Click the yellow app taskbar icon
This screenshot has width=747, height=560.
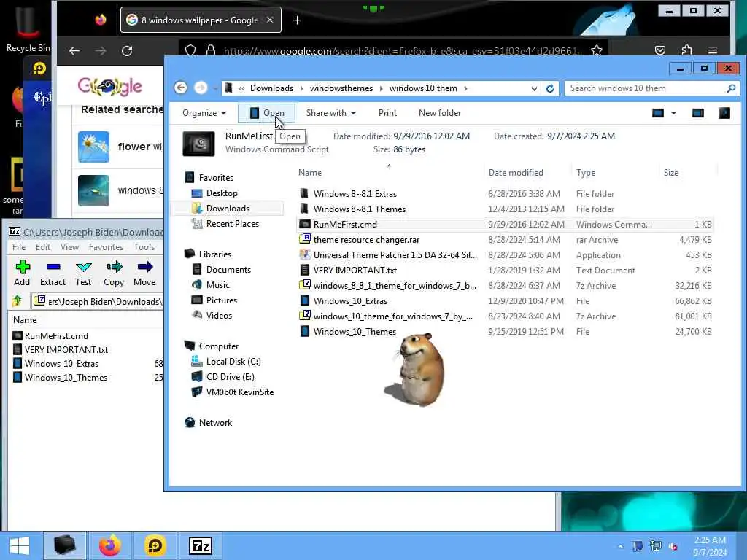tap(155, 545)
